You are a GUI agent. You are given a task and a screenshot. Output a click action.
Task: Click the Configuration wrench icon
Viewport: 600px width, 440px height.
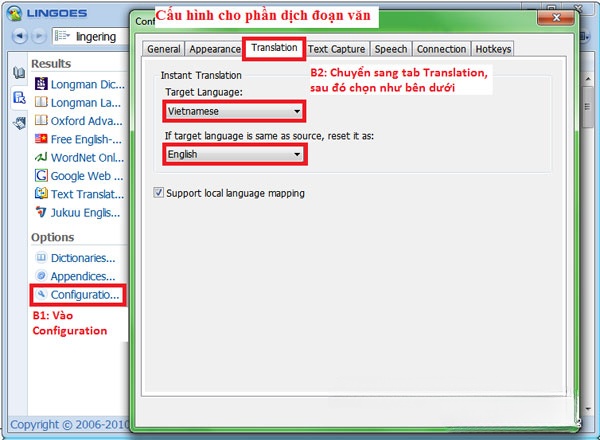point(41,294)
